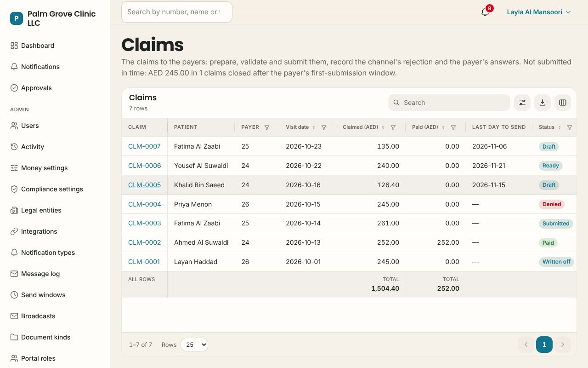Screen dimensions: 588x368
Task: Filter the Visit date column
Action: pos(324,127)
